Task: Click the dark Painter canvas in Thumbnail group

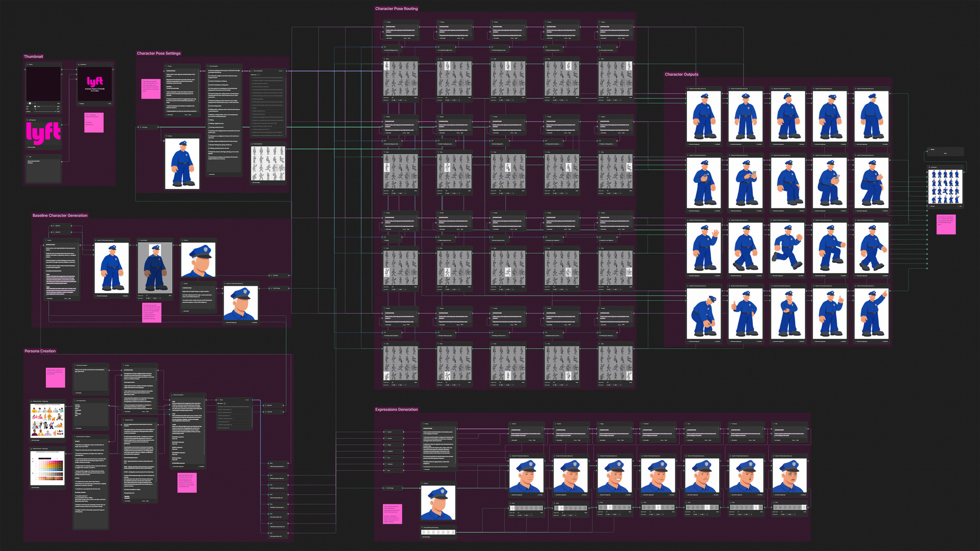Action: [43, 84]
